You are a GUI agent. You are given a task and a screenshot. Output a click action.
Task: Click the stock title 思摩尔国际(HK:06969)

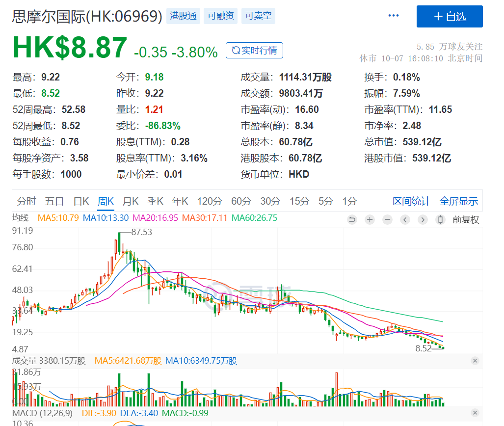[87, 16]
